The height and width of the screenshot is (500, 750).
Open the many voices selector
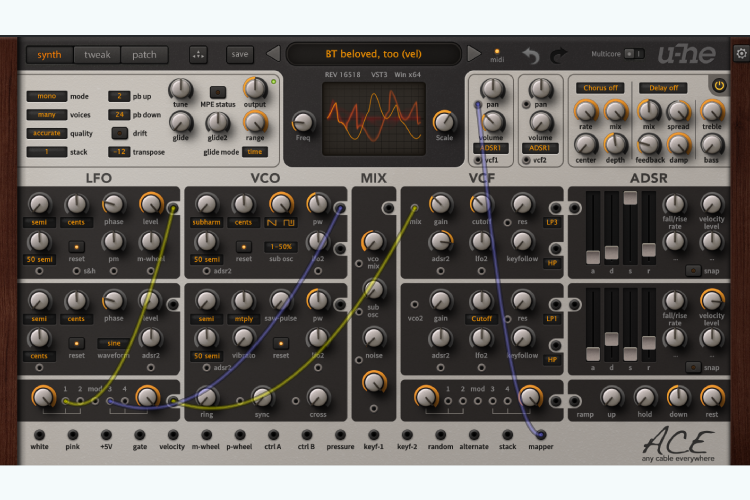click(46, 115)
